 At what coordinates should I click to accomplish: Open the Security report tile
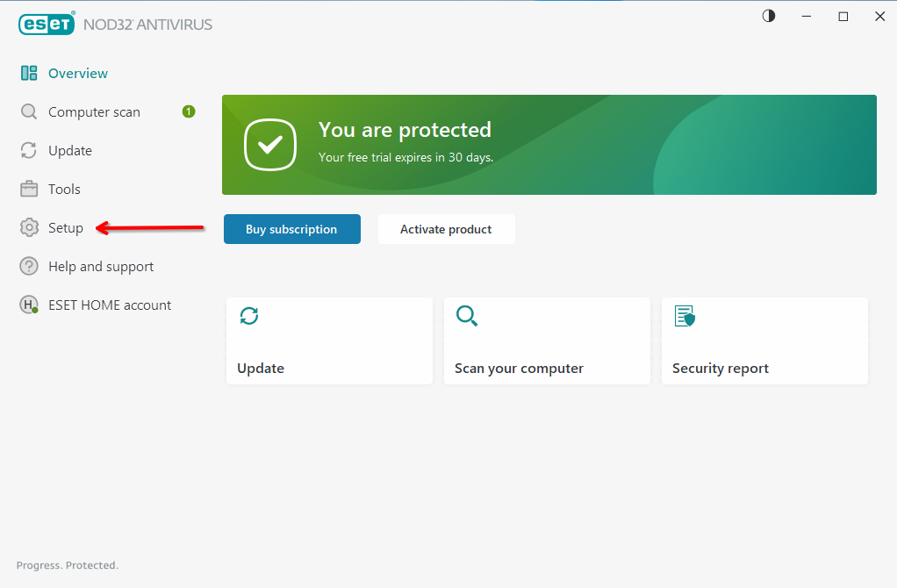point(764,341)
